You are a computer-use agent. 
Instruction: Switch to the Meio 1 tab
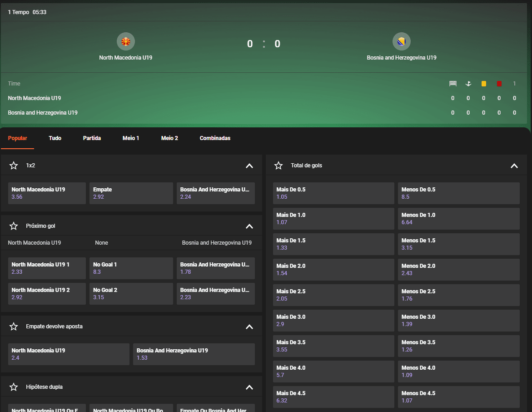pyautogui.click(x=131, y=138)
